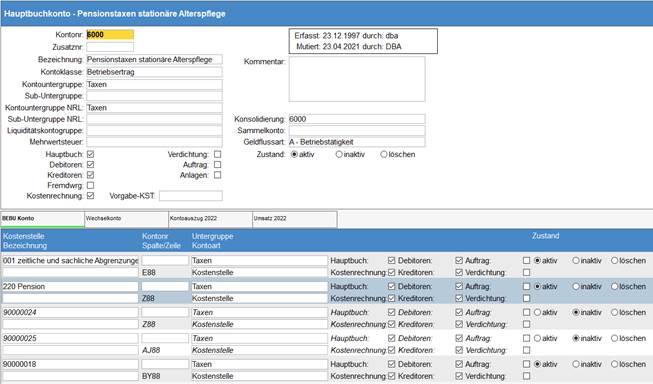Click the Kostenstelle field 90000024
Viewport: 653px width, 384px height.
click(x=70, y=312)
